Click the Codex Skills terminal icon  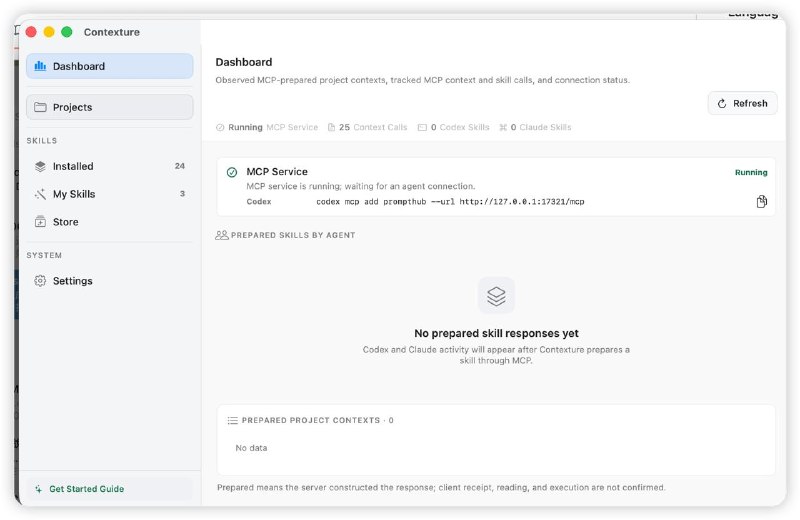[422, 127]
